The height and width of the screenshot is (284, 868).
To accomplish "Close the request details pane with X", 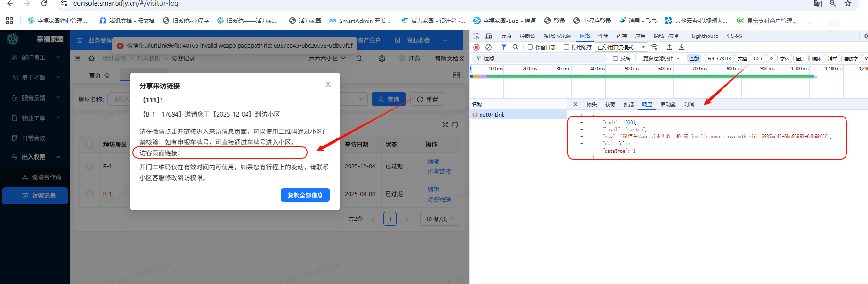I will 576,104.
